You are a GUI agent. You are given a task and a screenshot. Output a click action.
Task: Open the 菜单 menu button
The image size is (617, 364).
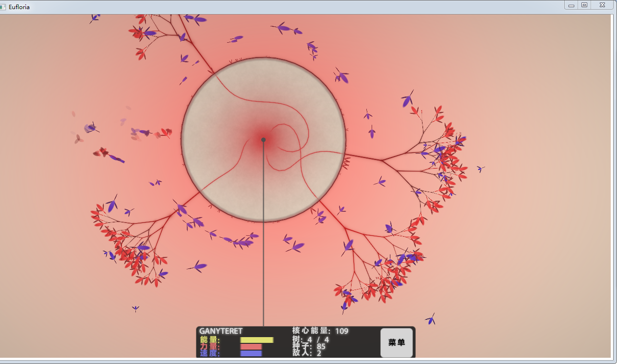(x=397, y=342)
